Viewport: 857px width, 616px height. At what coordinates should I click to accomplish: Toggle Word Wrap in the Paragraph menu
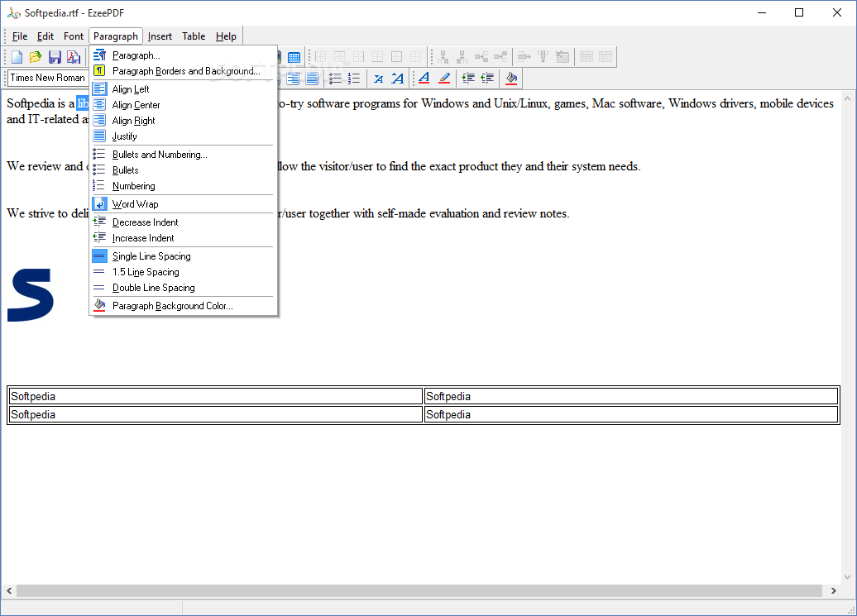(x=183, y=204)
